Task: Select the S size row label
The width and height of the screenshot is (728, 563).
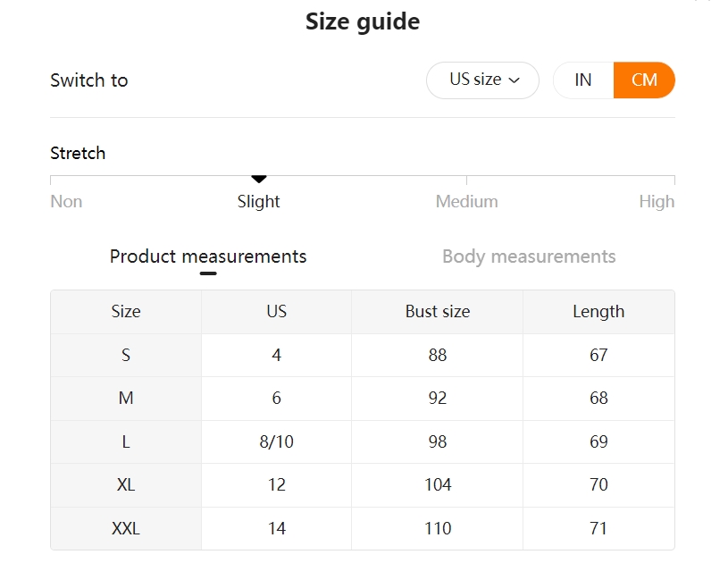Action: (126, 355)
